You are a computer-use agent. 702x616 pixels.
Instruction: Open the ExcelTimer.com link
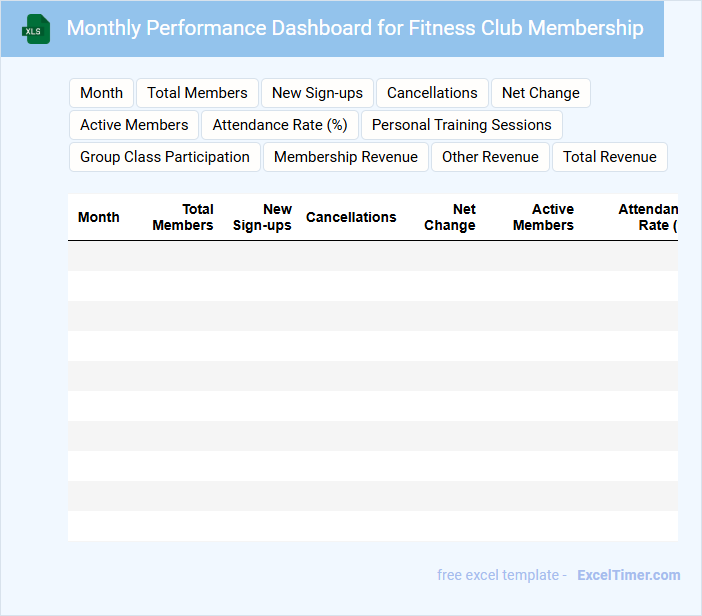[x=628, y=575]
